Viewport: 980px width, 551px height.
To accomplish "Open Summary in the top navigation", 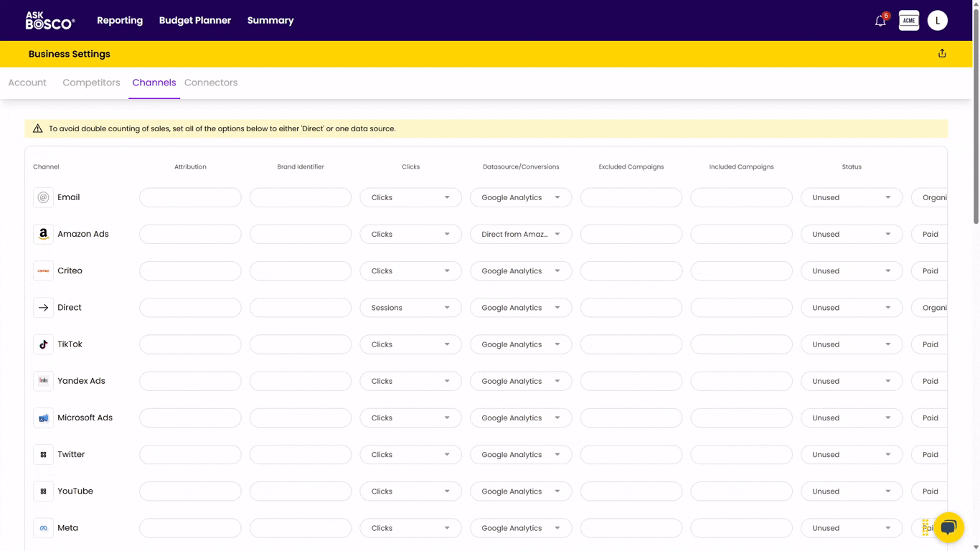I will (x=270, y=20).
